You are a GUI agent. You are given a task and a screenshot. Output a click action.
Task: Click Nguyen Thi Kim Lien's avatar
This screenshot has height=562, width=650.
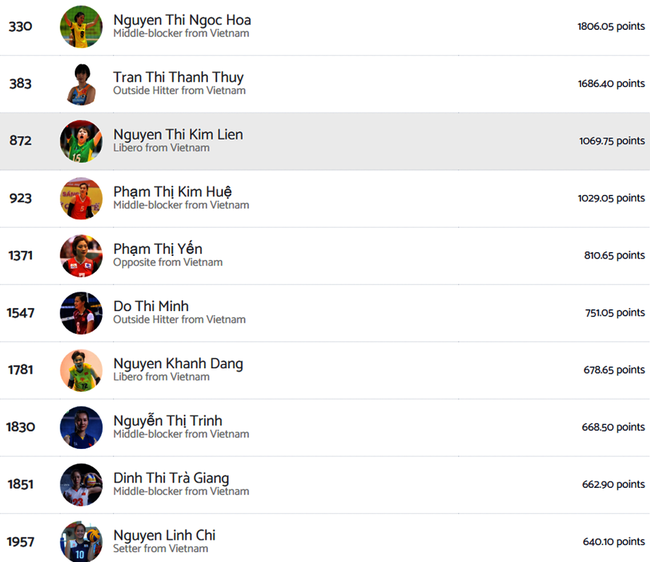(81, 141)
